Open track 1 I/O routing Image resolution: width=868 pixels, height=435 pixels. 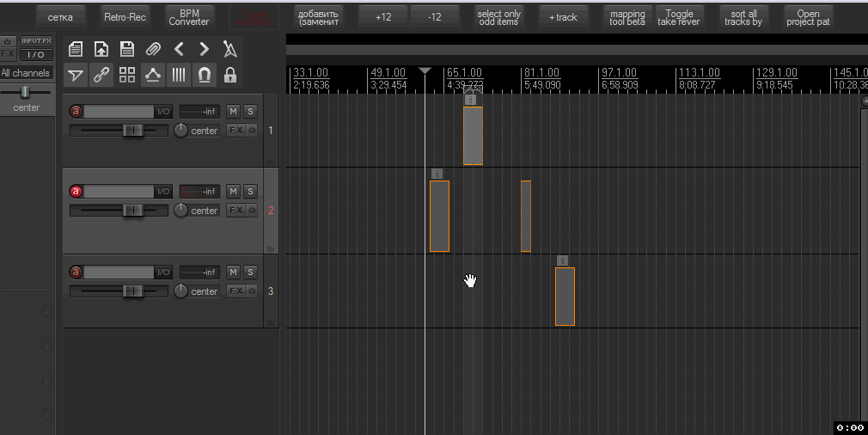pos(163,111)
